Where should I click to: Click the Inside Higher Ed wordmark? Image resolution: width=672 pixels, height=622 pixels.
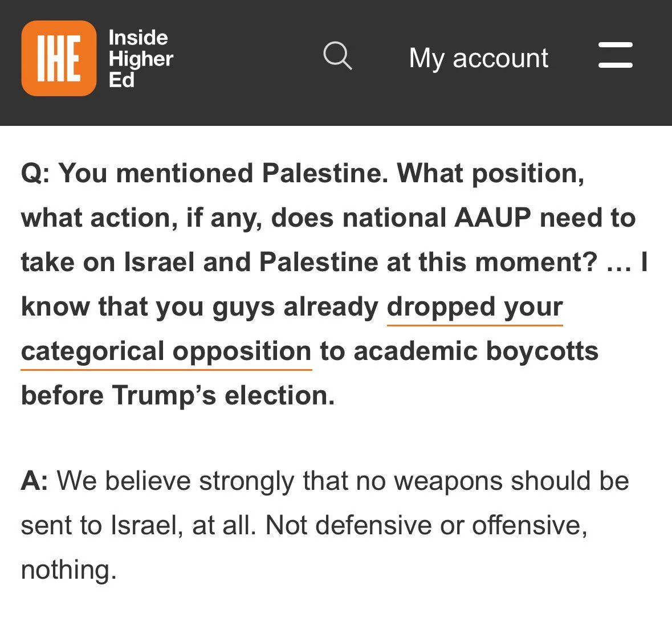141,58
